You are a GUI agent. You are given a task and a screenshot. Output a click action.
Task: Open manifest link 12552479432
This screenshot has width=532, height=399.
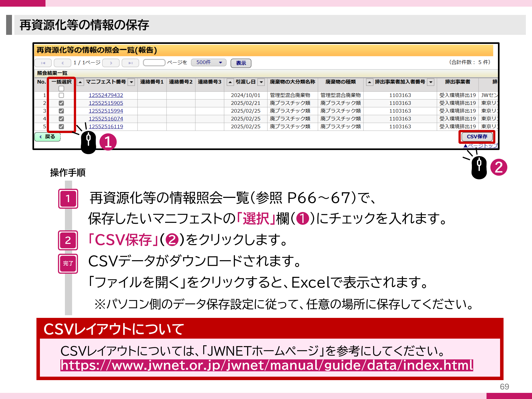click(x=106, y=95)
